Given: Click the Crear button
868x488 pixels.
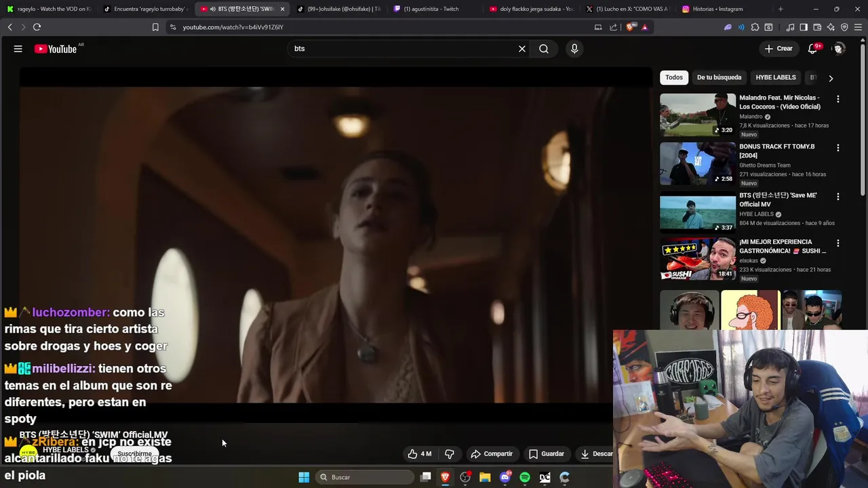Looking at the screenshot, I should point(778,49).
